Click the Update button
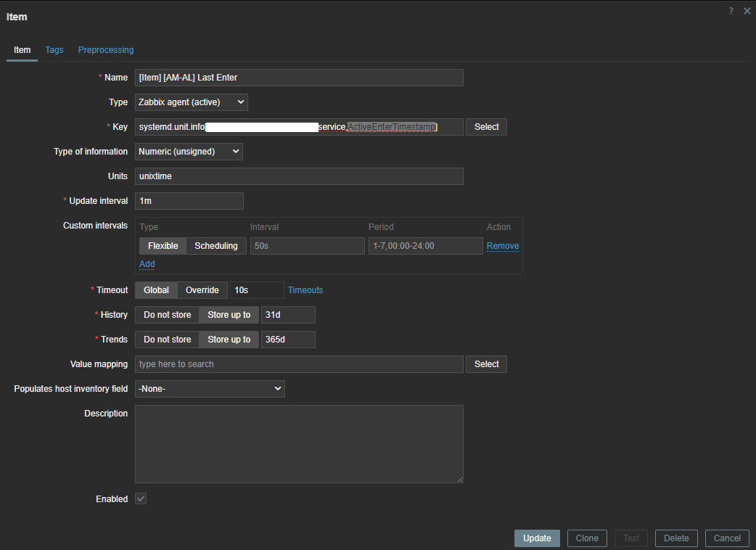 click(537, 538)
